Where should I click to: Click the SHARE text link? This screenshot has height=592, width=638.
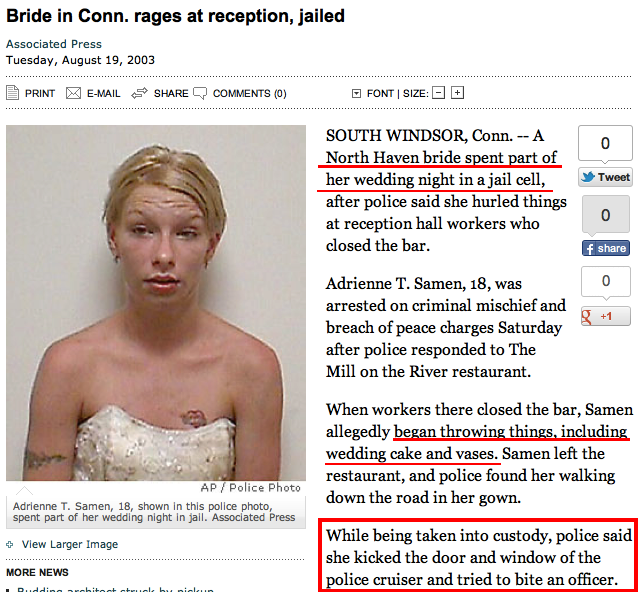[171, 94]
